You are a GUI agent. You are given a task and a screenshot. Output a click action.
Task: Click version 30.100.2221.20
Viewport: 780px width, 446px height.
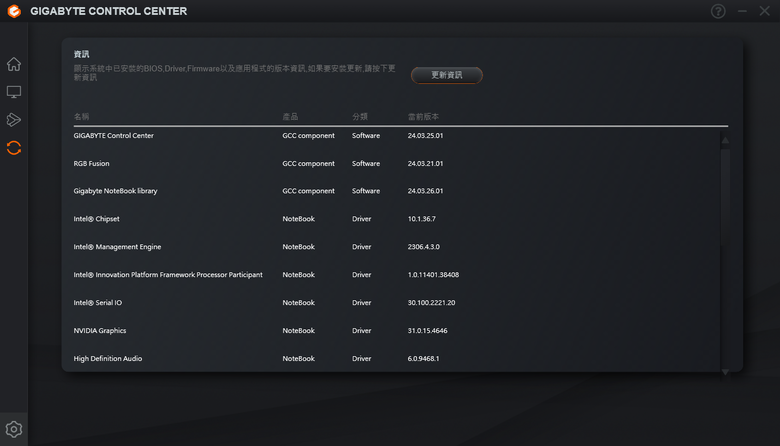431,302
